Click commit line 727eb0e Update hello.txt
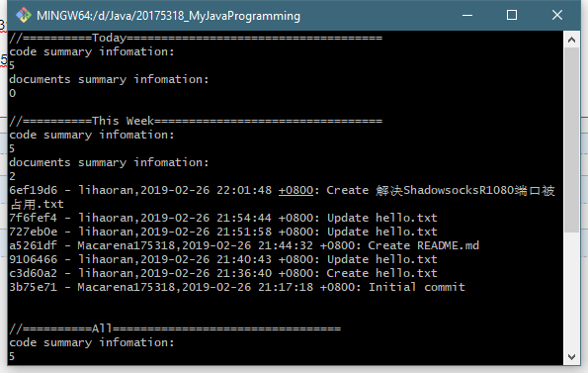Screen dimensions: 588x373 click(x=223, y=232)
